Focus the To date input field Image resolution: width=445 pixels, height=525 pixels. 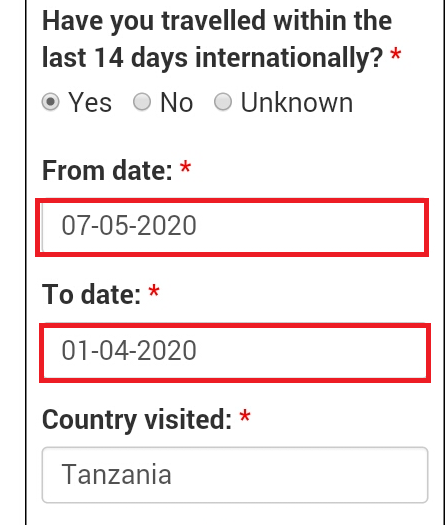(235, 353)
